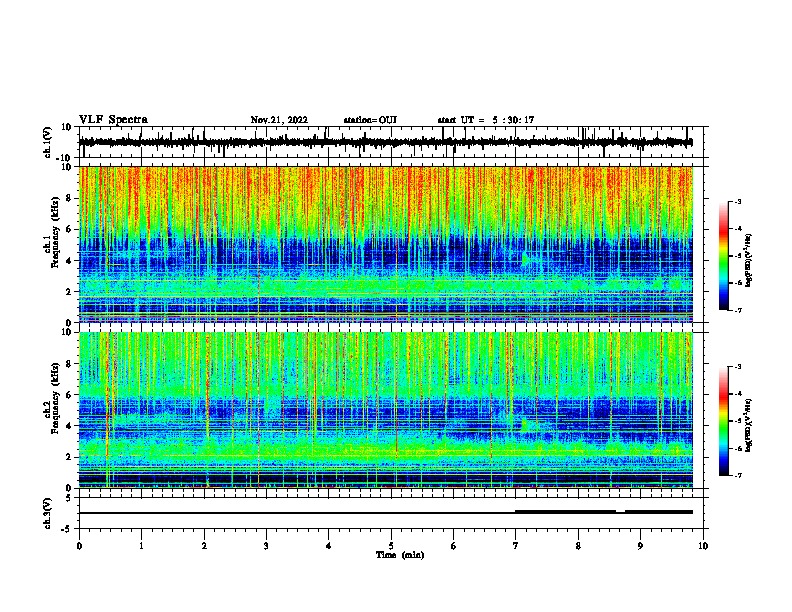Click the ch.1 log(PSD) colorbar label

coord(748,260)
